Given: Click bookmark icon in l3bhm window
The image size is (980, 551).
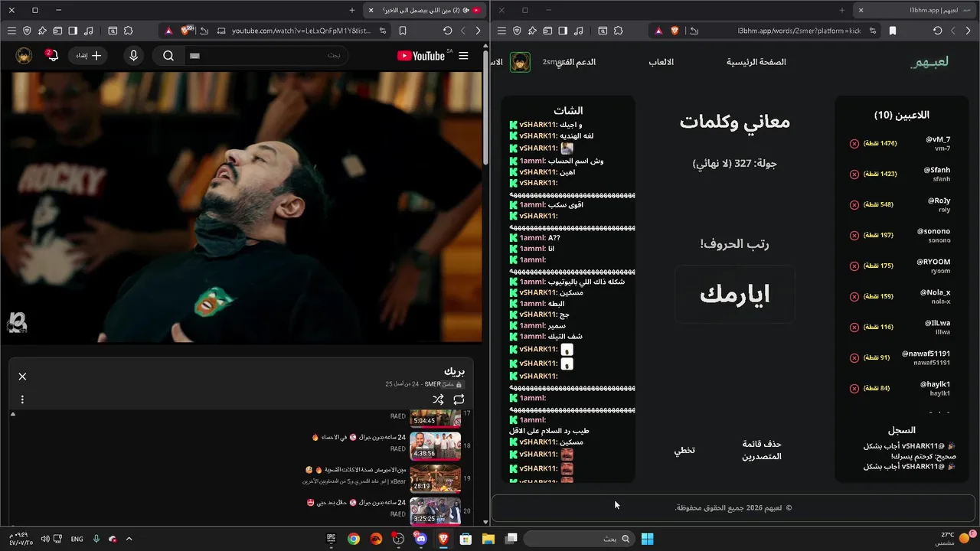Looking at the screenshot, I should 893,31.
